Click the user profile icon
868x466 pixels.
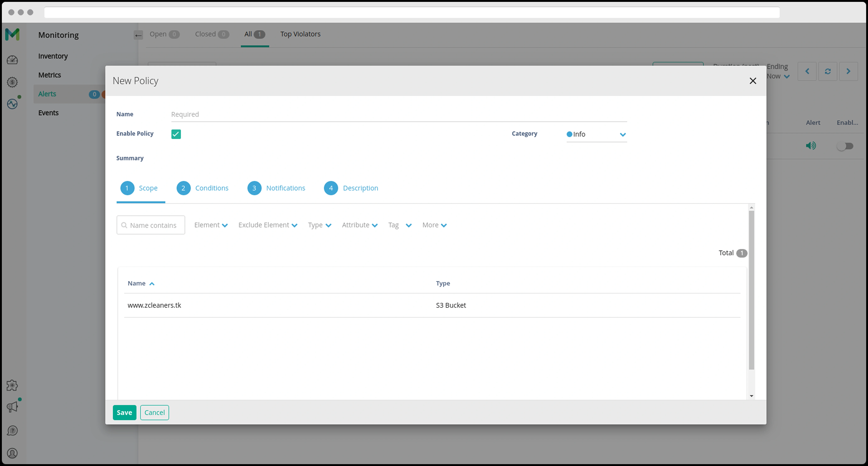point(12,453)
